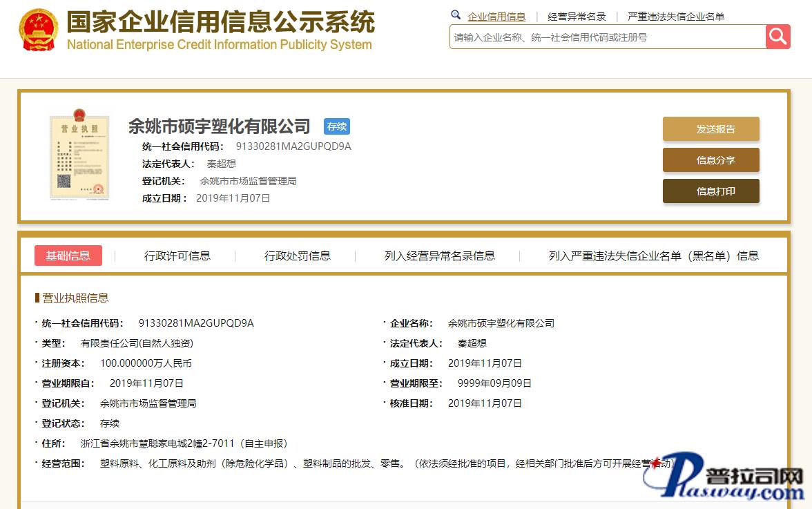The width and height of the screenshot is (812, 509).
Task: Select the 经营异常名录 search category
Action: 577,17
